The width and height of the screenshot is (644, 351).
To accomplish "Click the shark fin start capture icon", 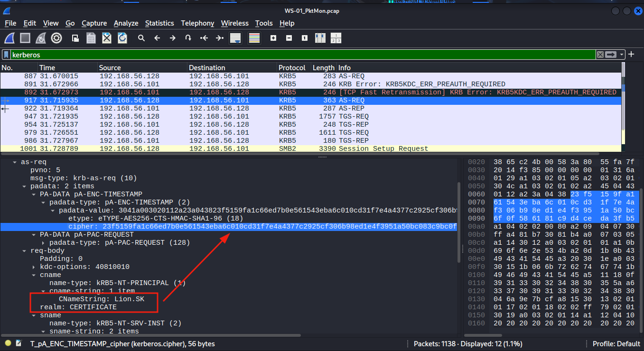I will coord(10,38).
